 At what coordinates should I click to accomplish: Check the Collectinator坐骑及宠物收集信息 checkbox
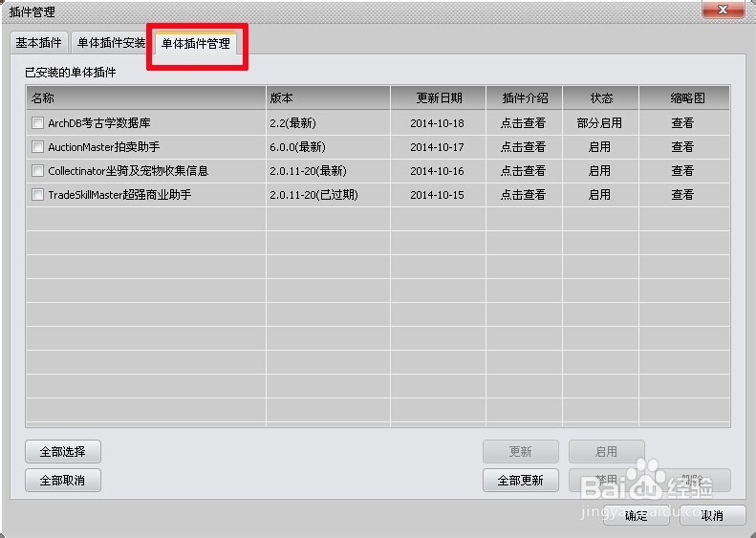pos(37,171)
